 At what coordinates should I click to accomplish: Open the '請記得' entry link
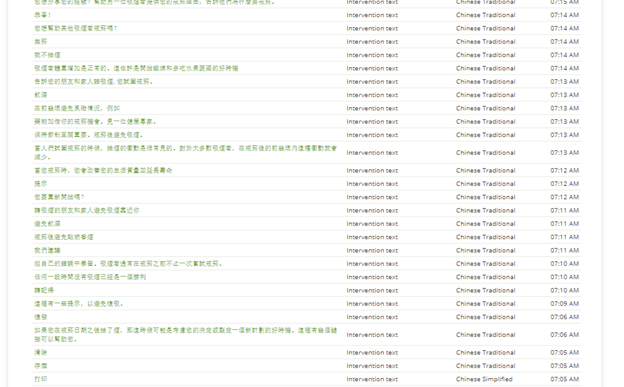pos(44,290)
